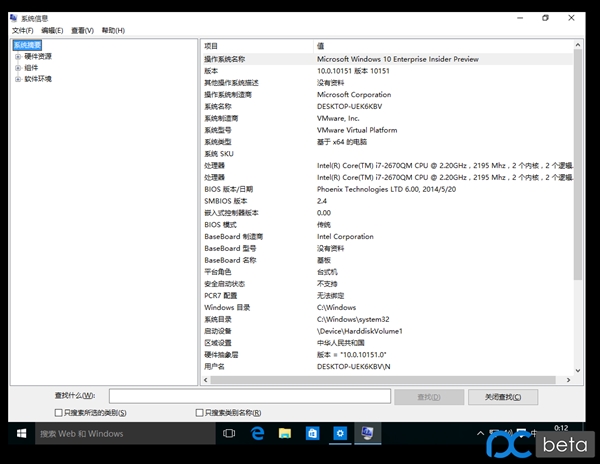
Task: Open the 查看(V) menu
Action: coord(82,30)
